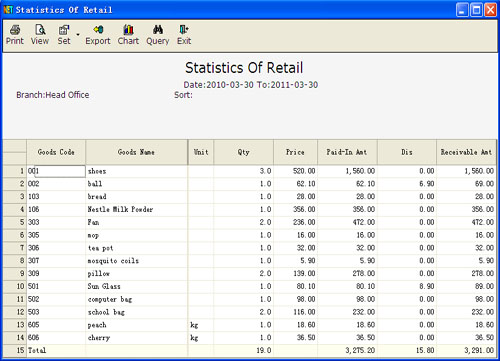Click the Goods Code column header

click(56, 152)
